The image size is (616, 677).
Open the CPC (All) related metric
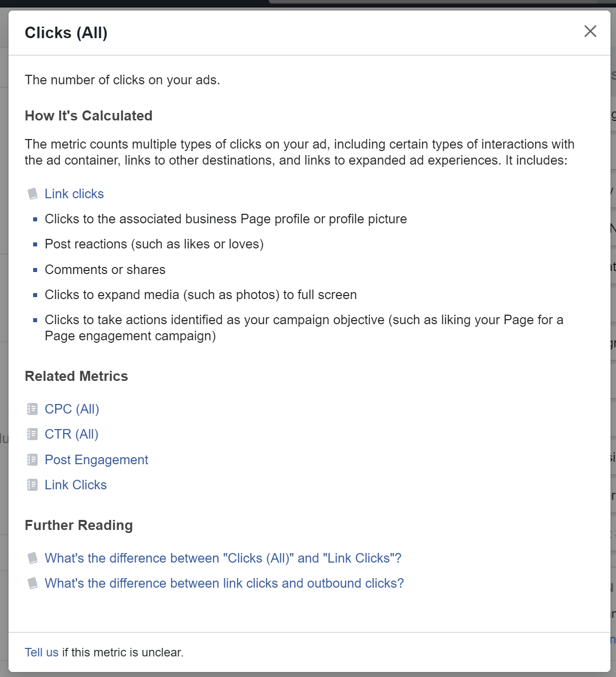click(x=72, y=409)
